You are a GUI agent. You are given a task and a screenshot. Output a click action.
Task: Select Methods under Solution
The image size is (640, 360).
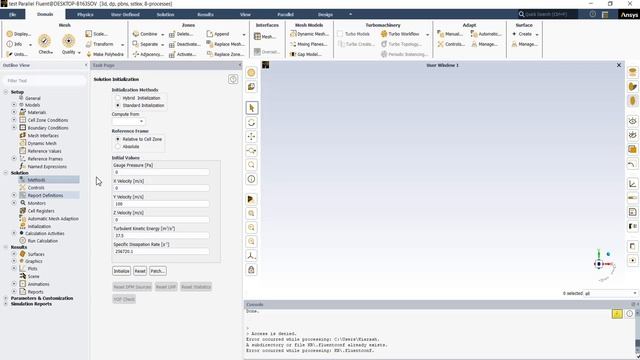36,180
